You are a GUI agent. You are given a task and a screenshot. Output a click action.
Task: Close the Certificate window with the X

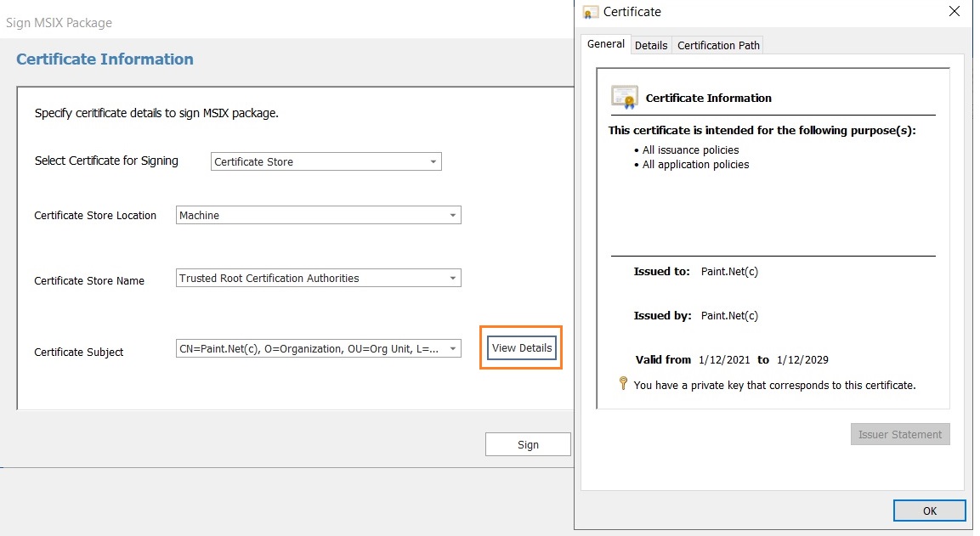coord(954,11)
